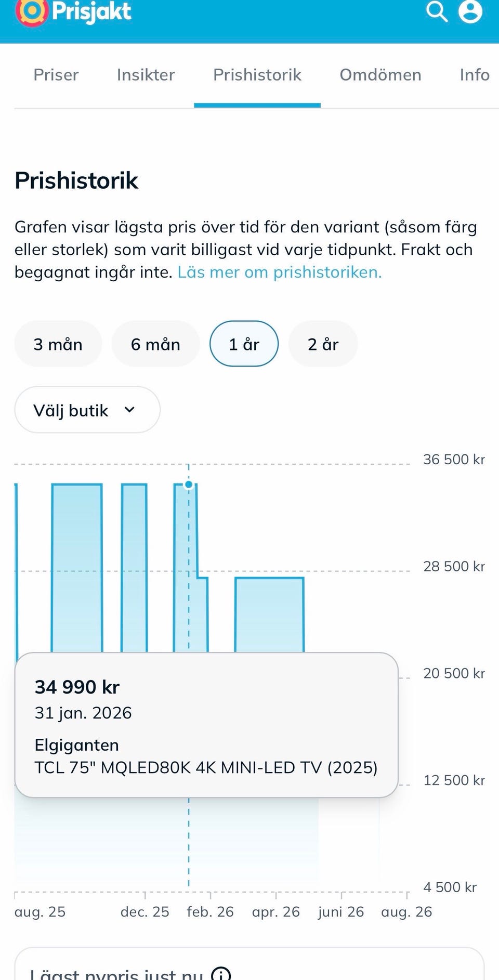Open user account profile icon
This screenshot has width=499, height=980.
(x=470, y=11)
